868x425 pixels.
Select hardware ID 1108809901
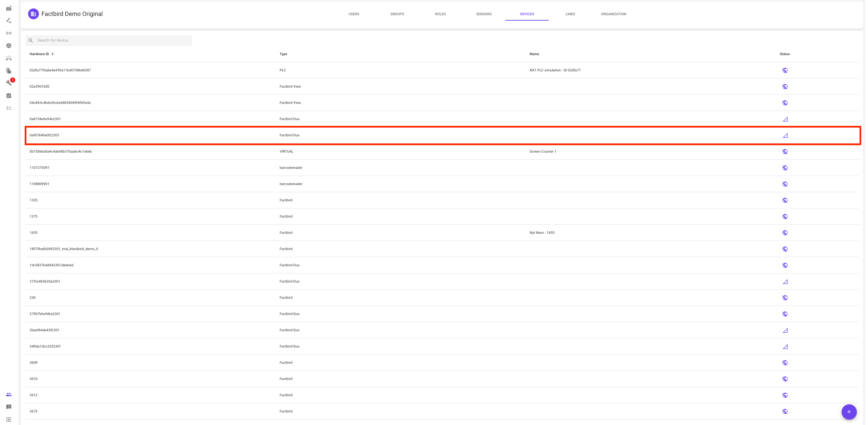click(x=39, y=184)
